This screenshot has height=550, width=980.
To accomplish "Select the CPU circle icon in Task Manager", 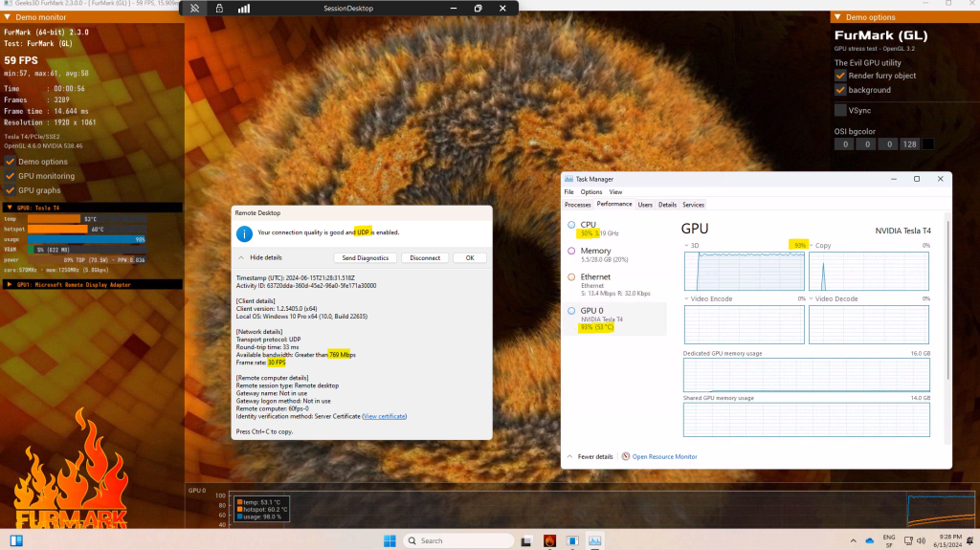I will click(x=571, y=225).
